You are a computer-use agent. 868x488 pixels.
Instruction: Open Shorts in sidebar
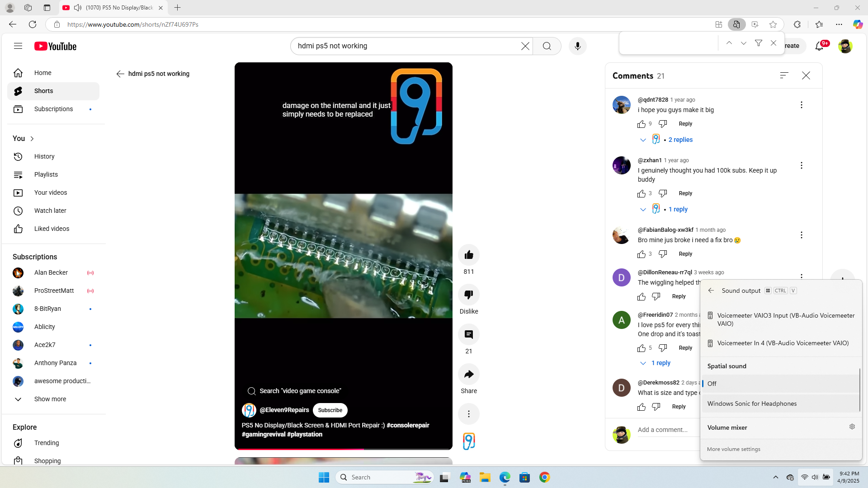point(53,91)
